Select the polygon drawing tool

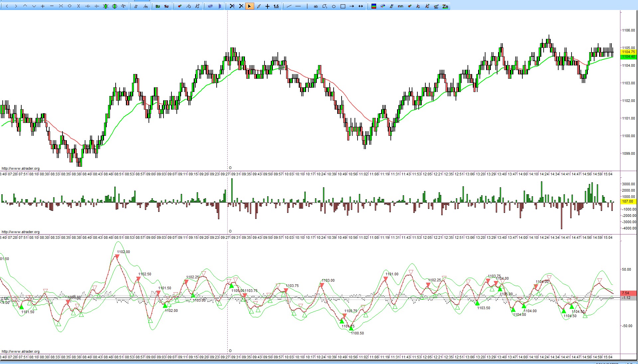pos(325,6)
